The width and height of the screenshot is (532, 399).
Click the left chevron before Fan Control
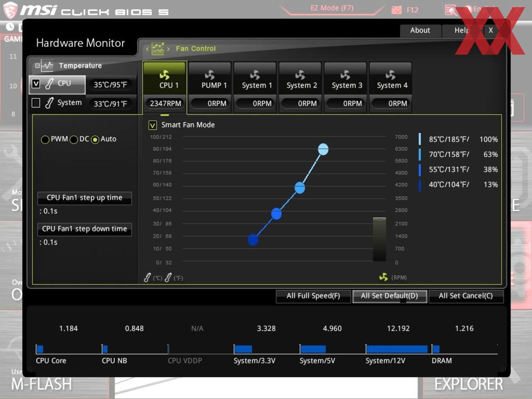[x=147, y=49]
